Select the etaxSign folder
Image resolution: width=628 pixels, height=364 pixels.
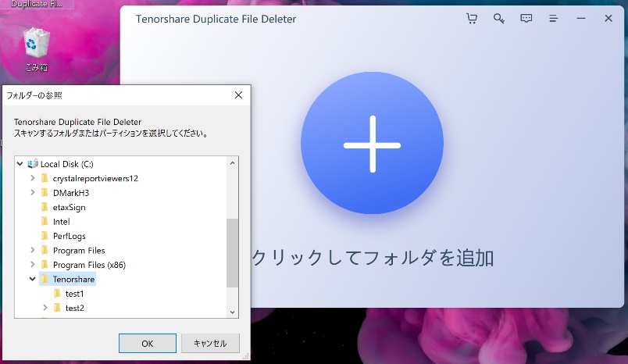click(69, 208)
